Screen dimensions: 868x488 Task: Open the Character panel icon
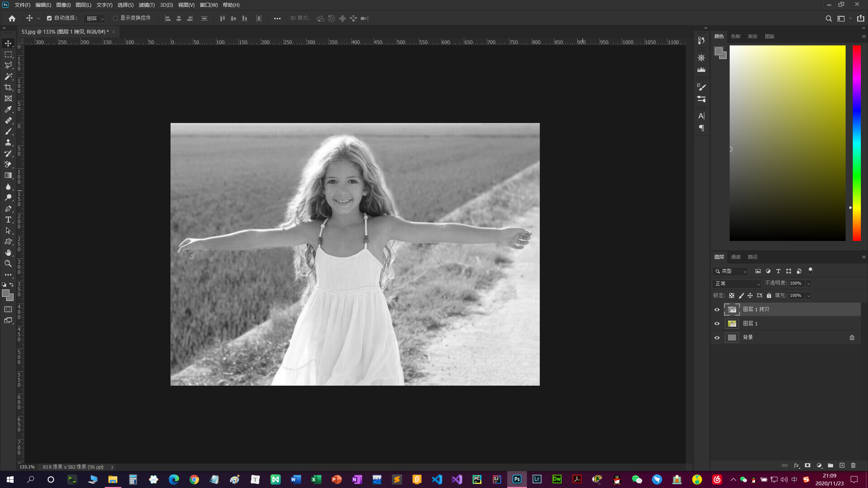[701, 116]
